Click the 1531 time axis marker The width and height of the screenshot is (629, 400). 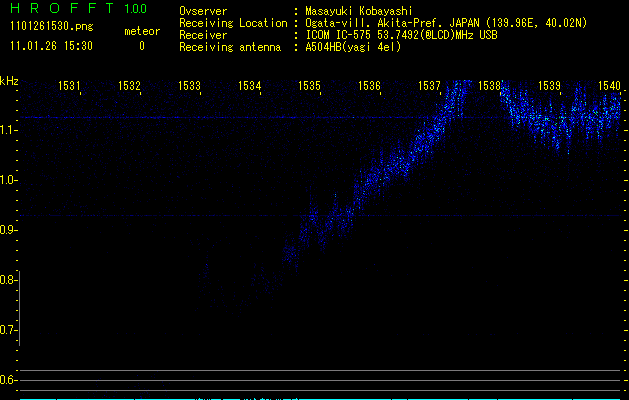pyautogui.click(x=69, y=85)
